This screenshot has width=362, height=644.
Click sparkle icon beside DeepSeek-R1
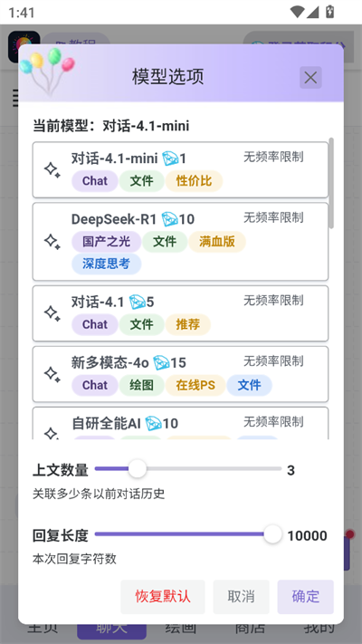click(x=52, y=242)
